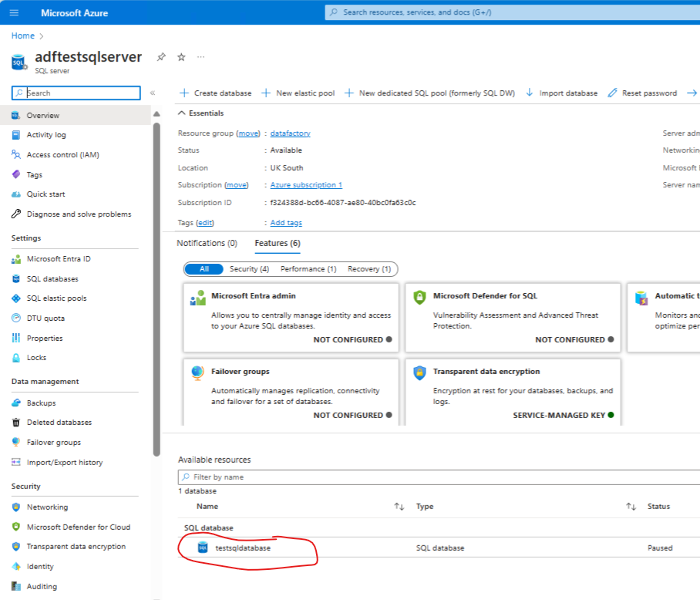Viewport: 700px width, 600px height.
Task: Select the Security (4) filter
Action: (x=249, y=269)
